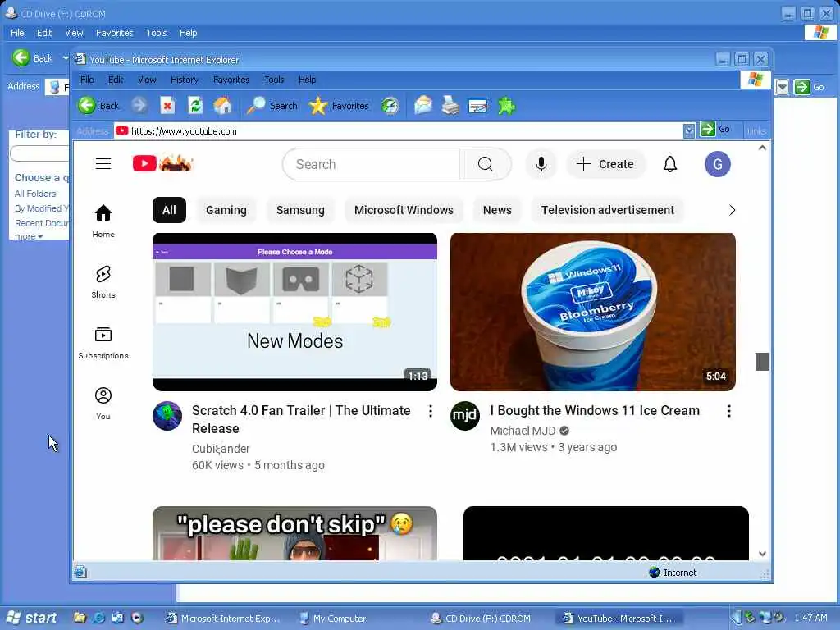The image size is (840, 630).
Task: Select the All category chip
Action: 169,210
